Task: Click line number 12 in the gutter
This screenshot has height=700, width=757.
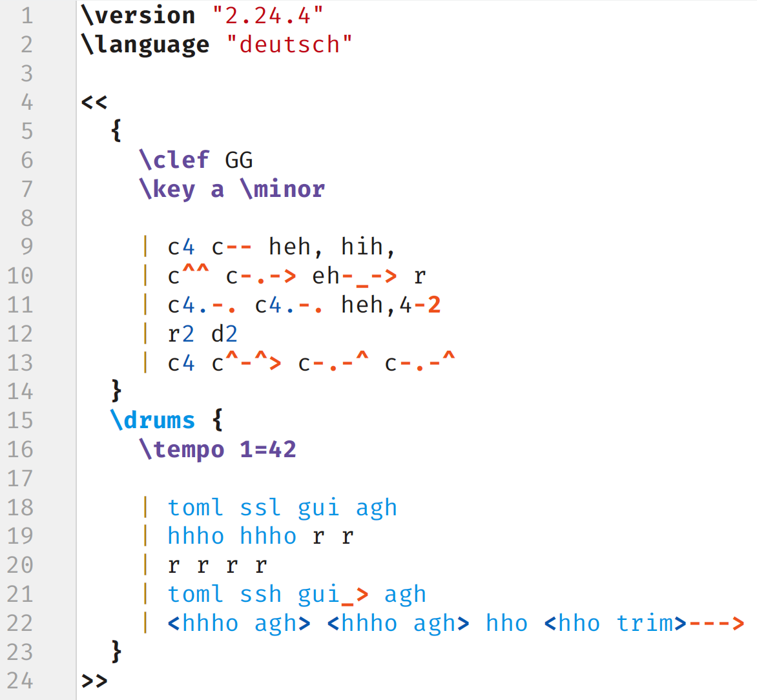Action: pyautogui.click(x=20, y=334)
